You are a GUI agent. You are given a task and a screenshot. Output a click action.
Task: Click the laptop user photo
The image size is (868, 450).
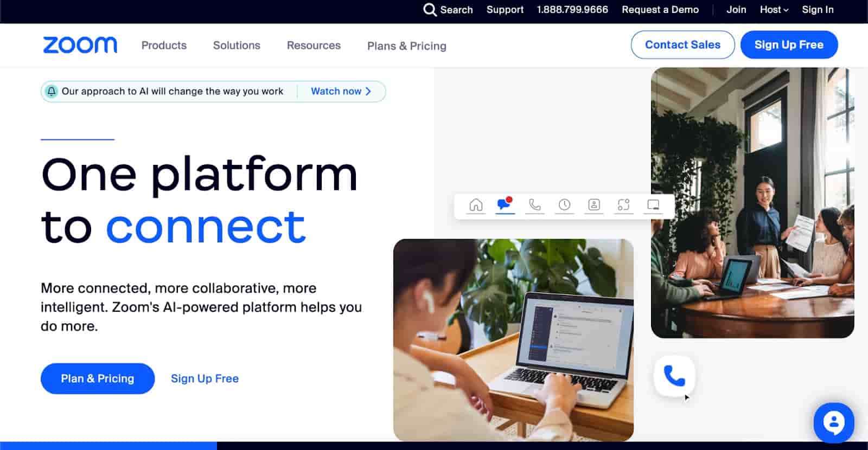(513, 339)
